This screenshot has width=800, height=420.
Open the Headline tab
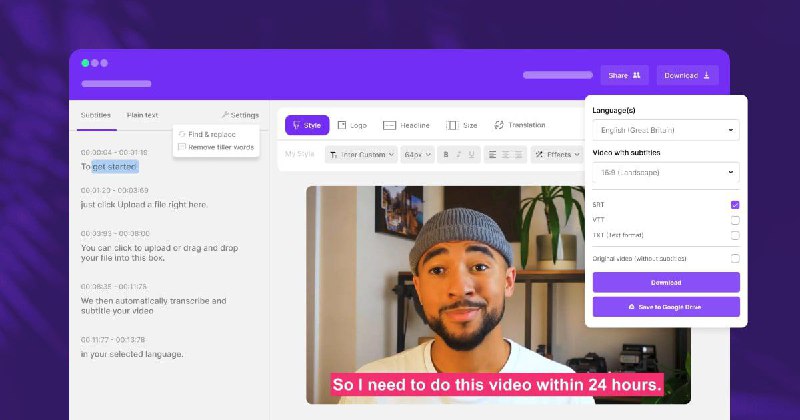pyautogui.click(x=407, y=125)
